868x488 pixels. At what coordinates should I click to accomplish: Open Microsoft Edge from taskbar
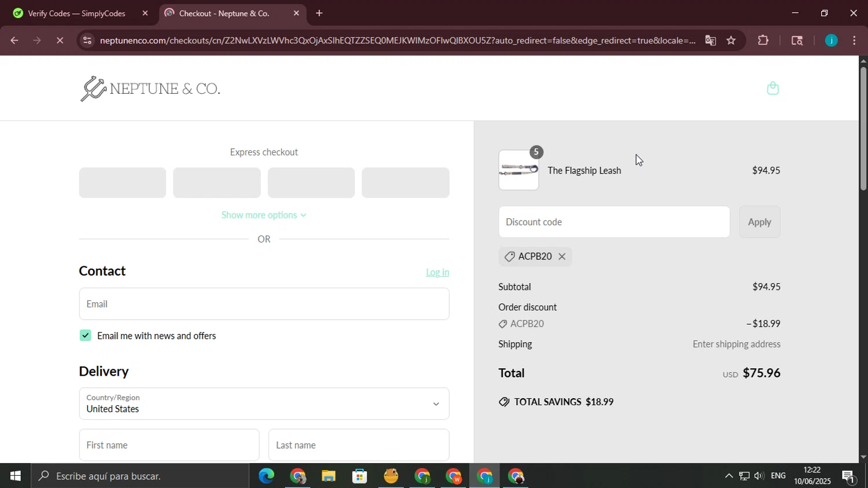pos(266,476)
